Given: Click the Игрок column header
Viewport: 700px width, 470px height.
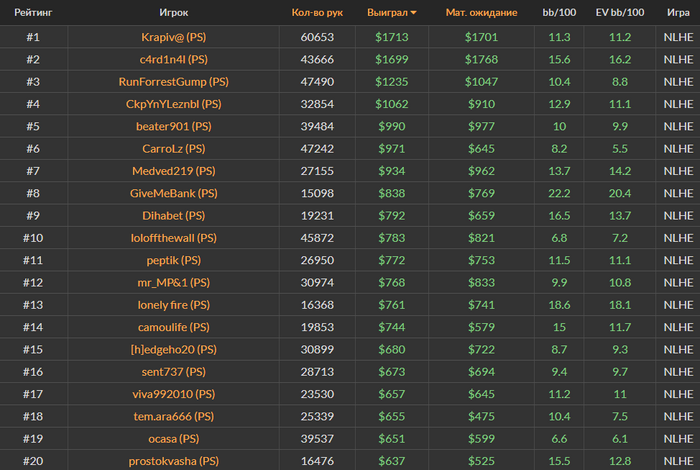Looking at the screenshot, I should point(174,12).
